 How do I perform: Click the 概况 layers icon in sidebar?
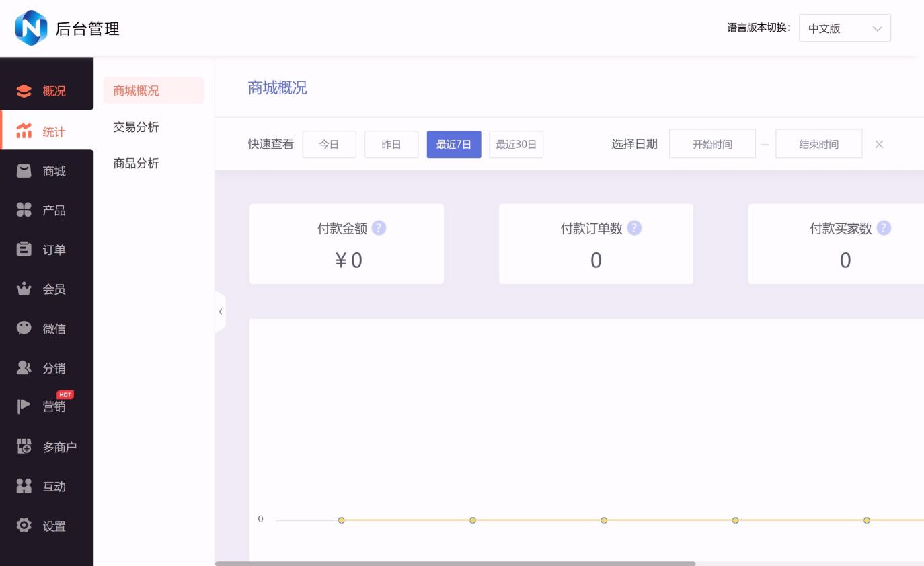(x=24, y=91)
